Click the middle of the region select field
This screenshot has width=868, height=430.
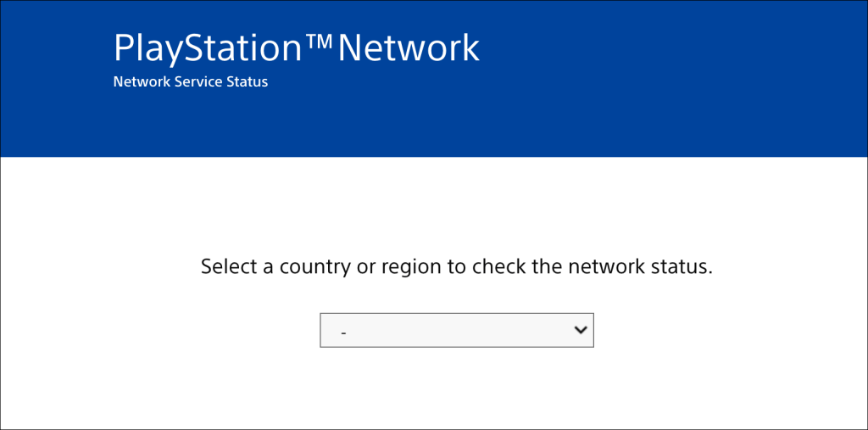pyautogui.click(x=456, y=331)
